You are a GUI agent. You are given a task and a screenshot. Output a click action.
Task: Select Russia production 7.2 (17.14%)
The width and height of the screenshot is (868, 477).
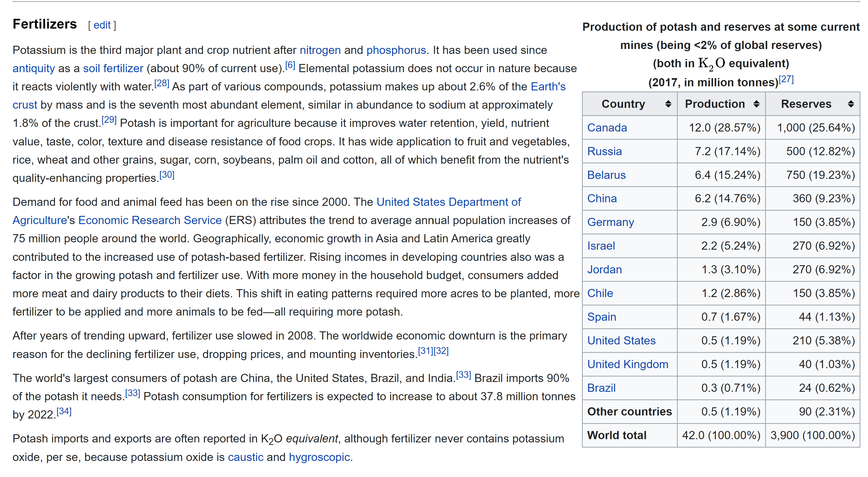721,151
